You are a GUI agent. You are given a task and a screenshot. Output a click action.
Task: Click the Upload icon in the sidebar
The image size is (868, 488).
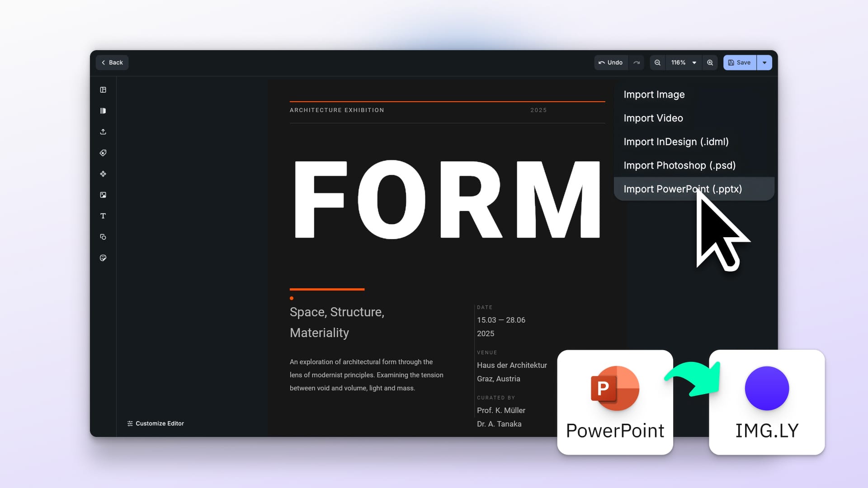103,131
